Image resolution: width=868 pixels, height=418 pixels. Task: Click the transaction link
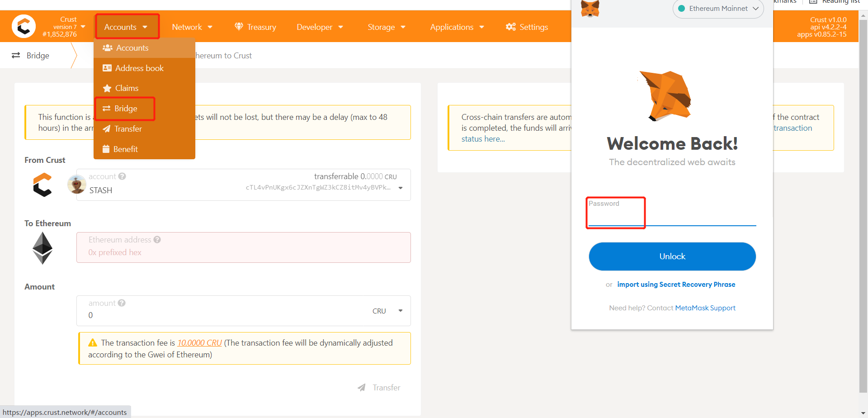793,128
